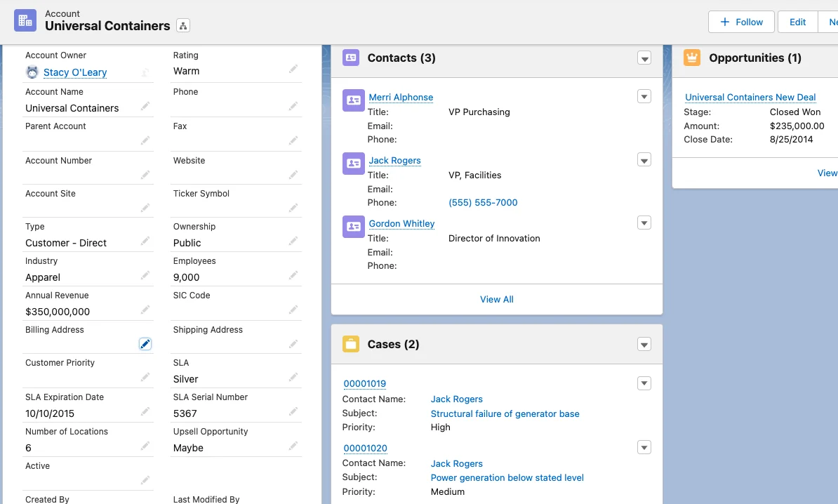Click the pencil icon for Phone field
Screen dimensions: 838x504
tap(293, 107)
